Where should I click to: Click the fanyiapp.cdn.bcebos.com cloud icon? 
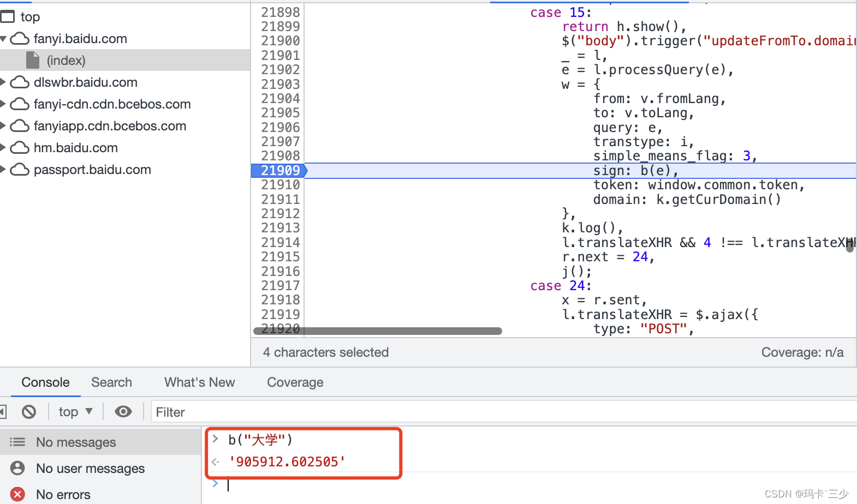click(x=20, y=126)
